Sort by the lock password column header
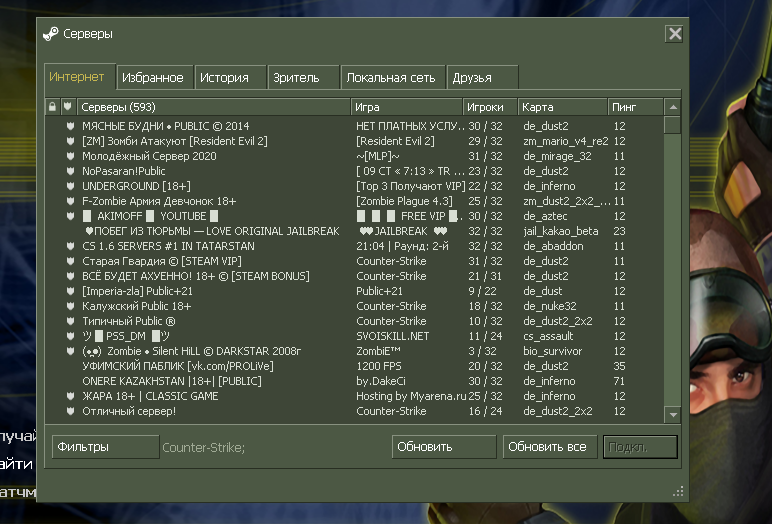This screenshot has height=524, width=772. [x=52, y=107]
